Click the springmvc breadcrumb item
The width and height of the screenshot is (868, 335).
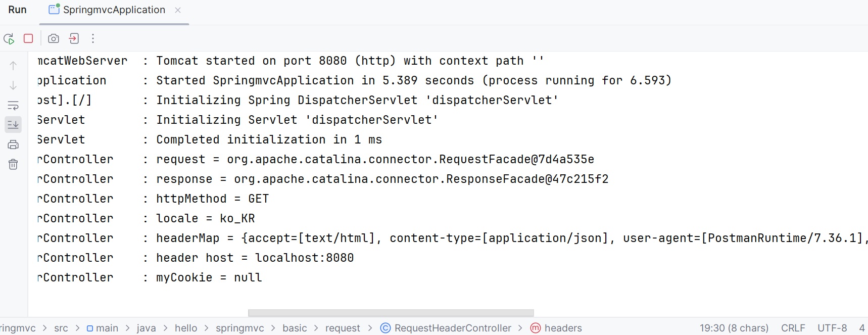pyautogui.click(x=239, y=328)
